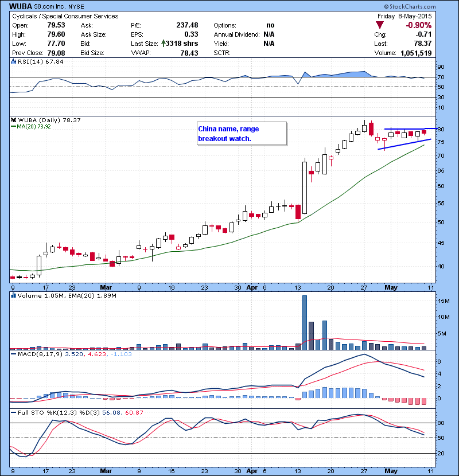The height and width of the screenshot is (476, 459).
Task: Click the 'China name, range breakout watch.' annotation
Action: (x=242, y=134)
